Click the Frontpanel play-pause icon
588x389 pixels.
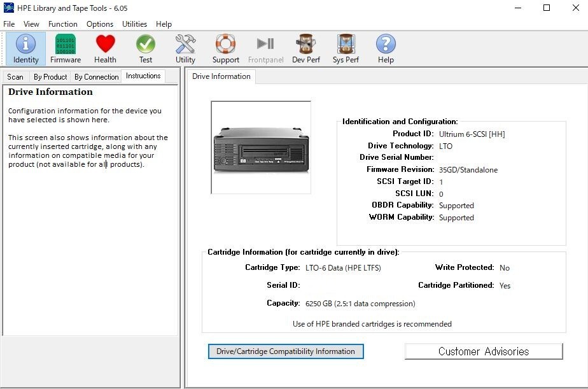point(265,49)
